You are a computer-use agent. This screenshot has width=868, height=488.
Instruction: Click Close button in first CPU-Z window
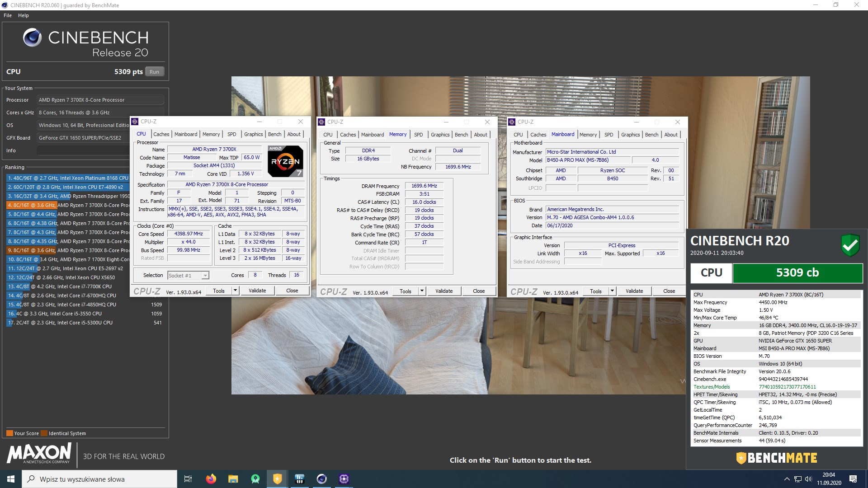point(292,291)
